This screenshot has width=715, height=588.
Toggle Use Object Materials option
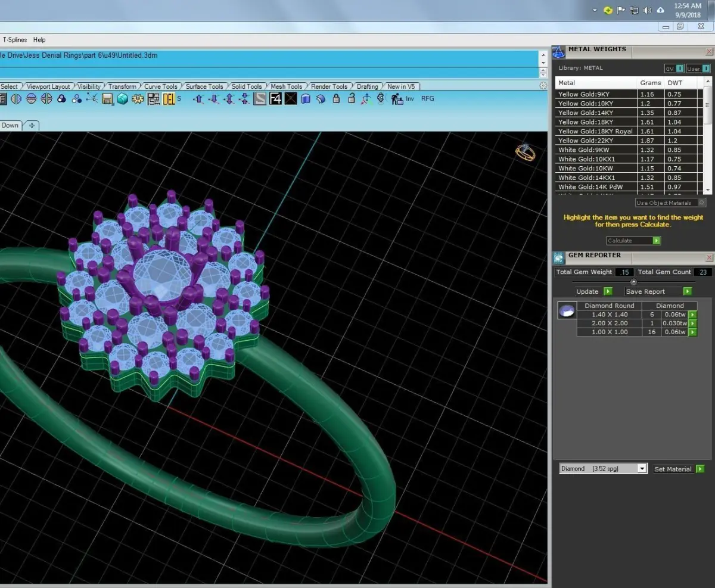[670, 203]
